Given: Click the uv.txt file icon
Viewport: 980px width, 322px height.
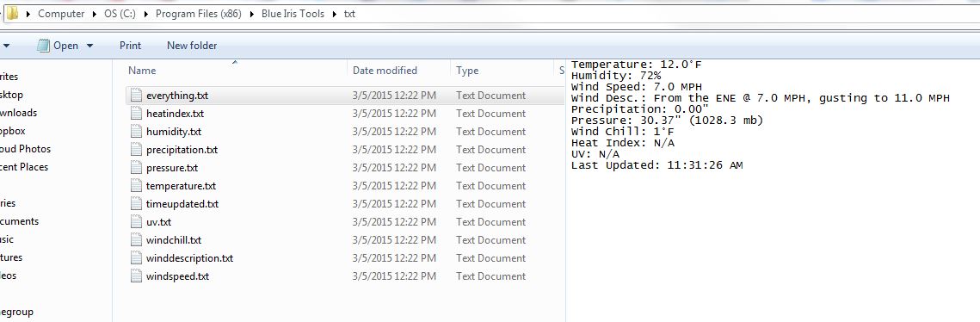Looking at the screenshot, I should [136, 222].
